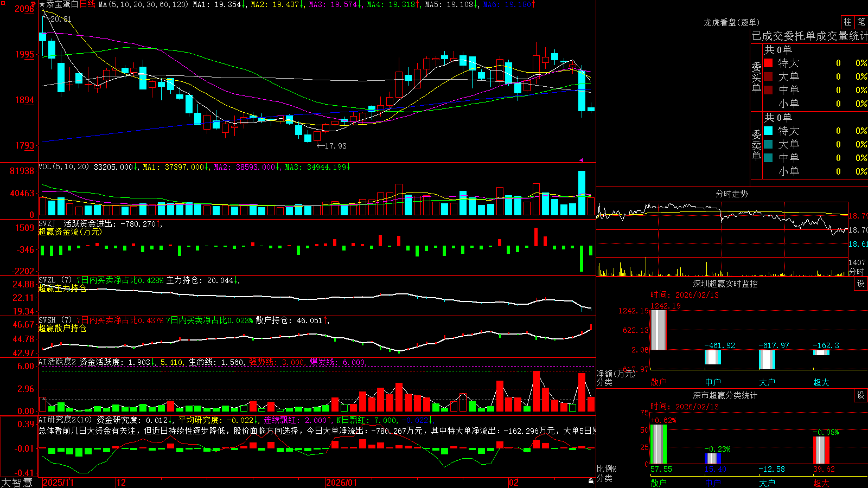Open AI研究度2(10) indicator label
Image resolution: width=868 pixels, height=488 pixels.
[65, 420]
